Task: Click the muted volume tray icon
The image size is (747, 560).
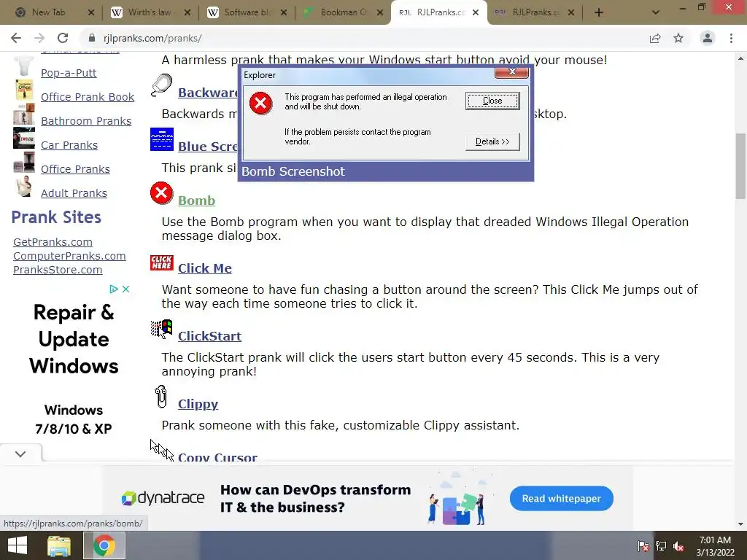Action: click(x=678, y=546)
